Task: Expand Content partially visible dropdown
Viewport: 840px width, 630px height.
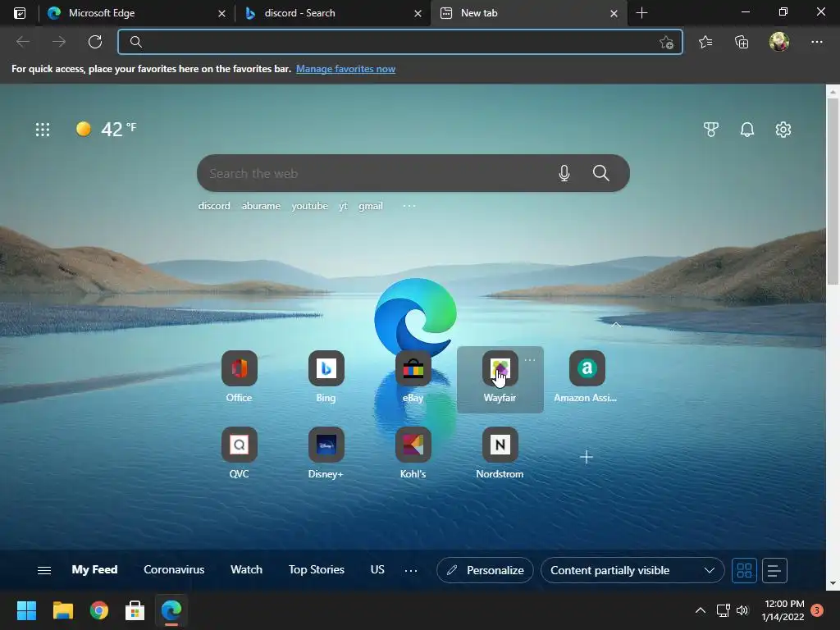Action: (x=632, y=570)
